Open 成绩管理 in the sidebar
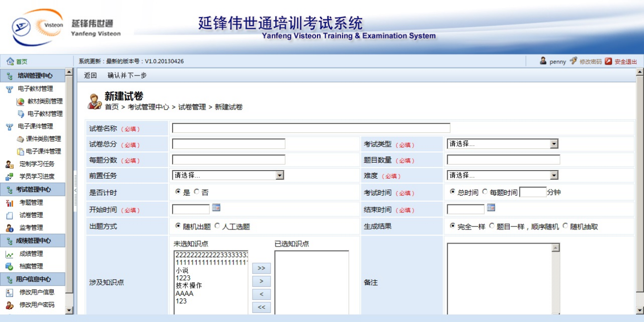Screen dimensions: 644x322 tap(31, 254)
